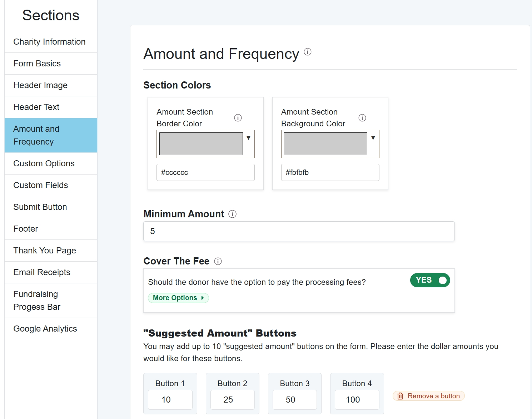Open the Charity Information section

tap(49, 42)
